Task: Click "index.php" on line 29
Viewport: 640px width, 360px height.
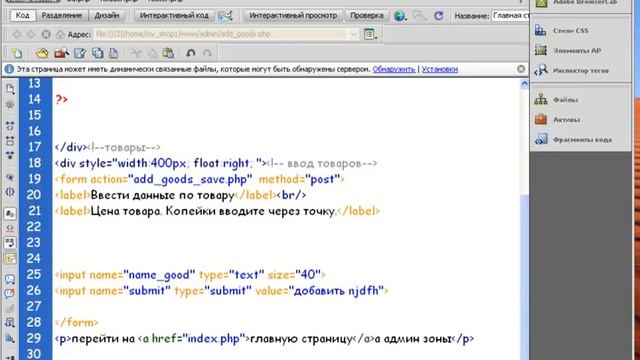Action: [x=213, y=338]
